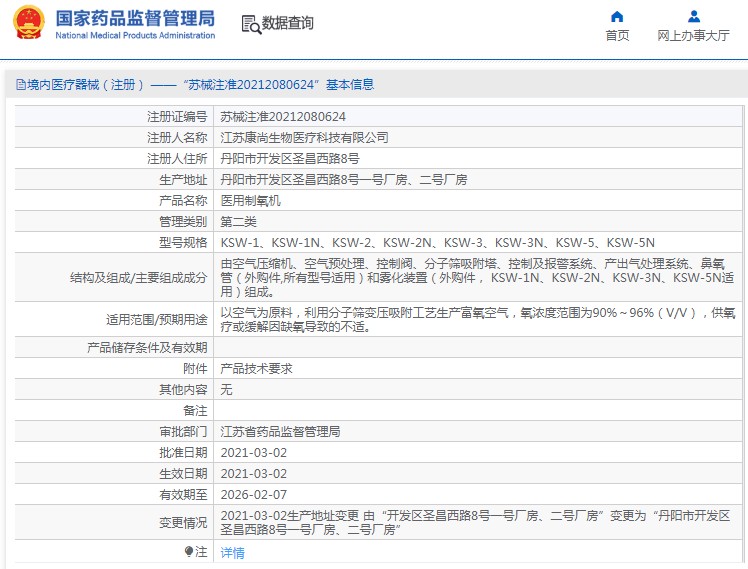748x569 pixels.
Task: Select 其他内容 value 无
Action: (226, 390)
